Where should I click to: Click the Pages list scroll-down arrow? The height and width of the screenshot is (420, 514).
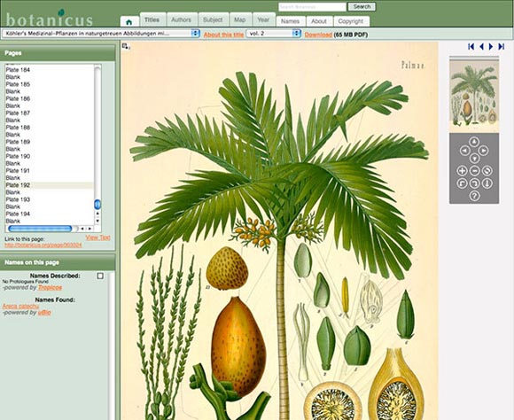point(97,221)
